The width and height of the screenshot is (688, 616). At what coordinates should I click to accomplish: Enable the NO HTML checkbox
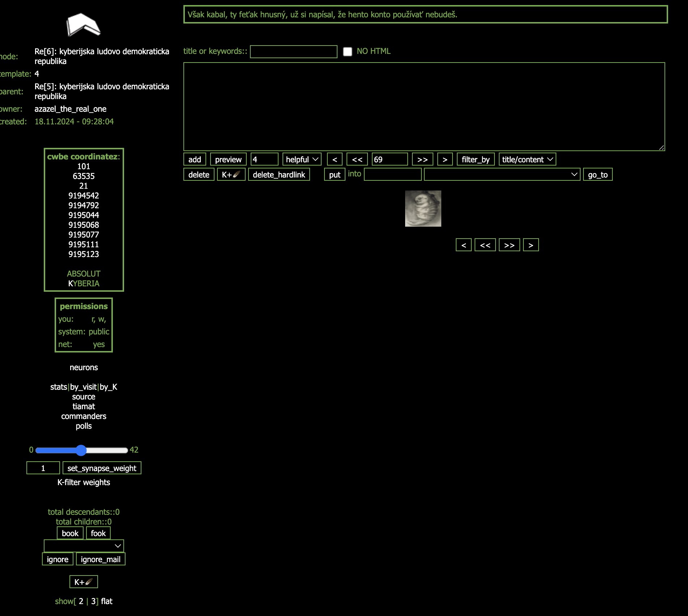[348, 52]
